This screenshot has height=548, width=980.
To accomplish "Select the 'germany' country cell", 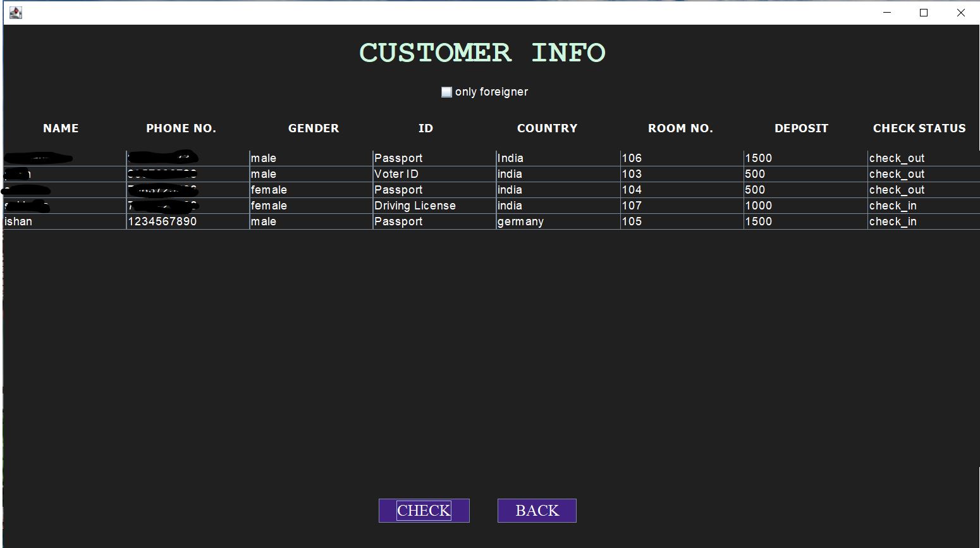I will (x=558, y=221).
